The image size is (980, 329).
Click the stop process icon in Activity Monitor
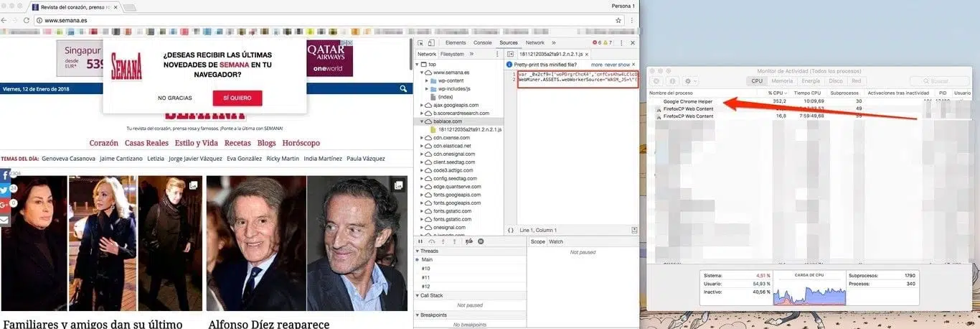[x=658, y=81]
